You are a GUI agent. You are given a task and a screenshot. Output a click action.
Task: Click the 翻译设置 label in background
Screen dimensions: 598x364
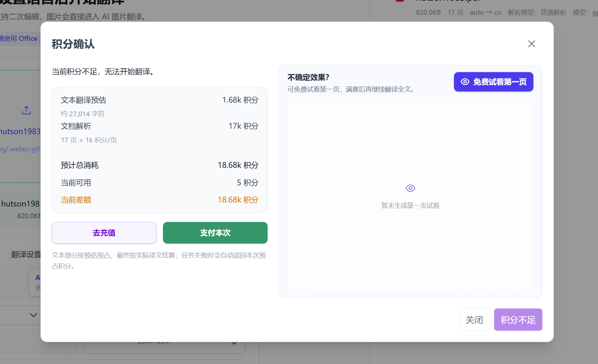click(26, 255)
